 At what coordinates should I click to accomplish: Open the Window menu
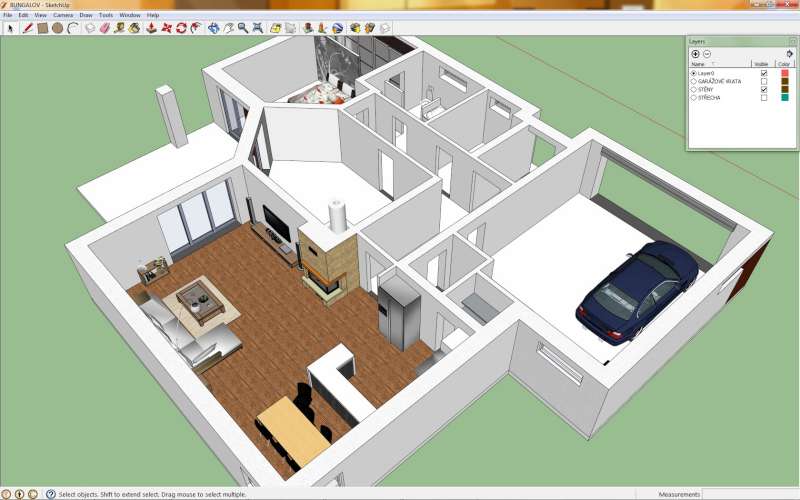pos(129,15)
